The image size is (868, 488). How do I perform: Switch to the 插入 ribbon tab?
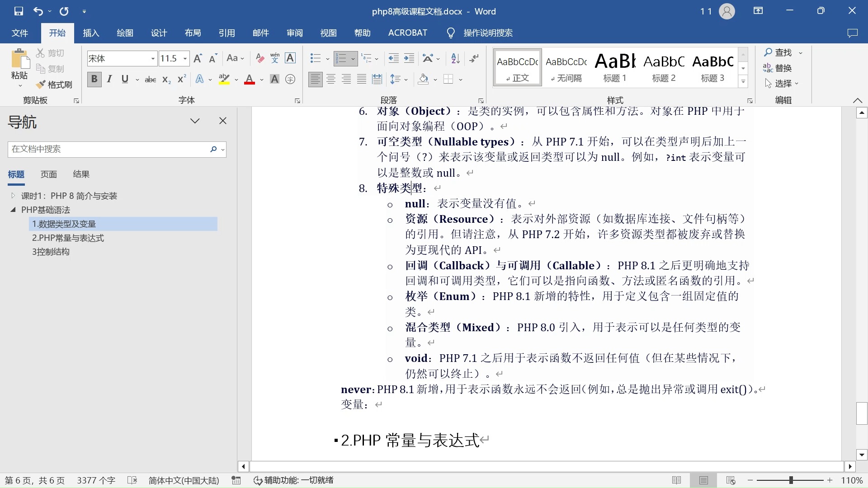90,33
